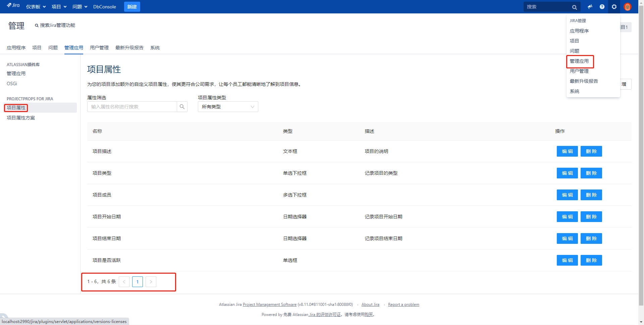
Task: Click the attribute filter search icon button
Action: pos(182,107)
